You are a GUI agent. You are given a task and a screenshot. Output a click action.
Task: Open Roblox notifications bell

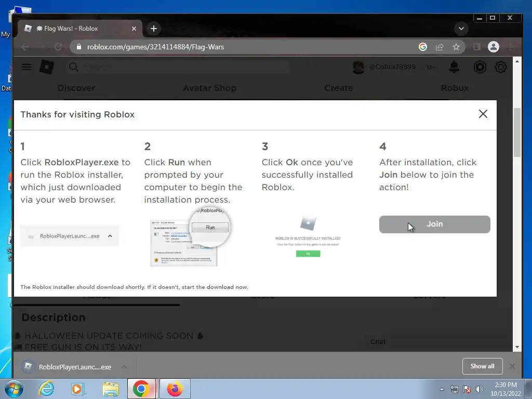pyautogui.click(x=454, y=67)
